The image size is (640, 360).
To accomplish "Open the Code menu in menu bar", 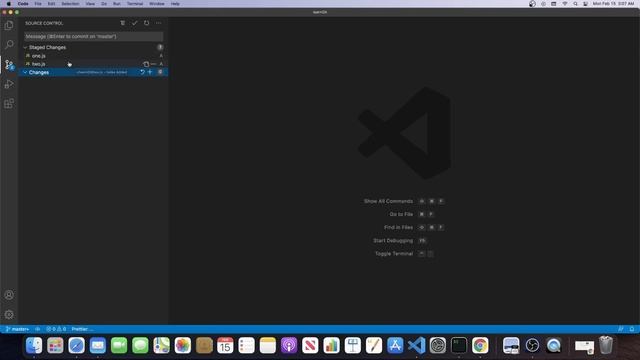I will (x=23, y=4).
